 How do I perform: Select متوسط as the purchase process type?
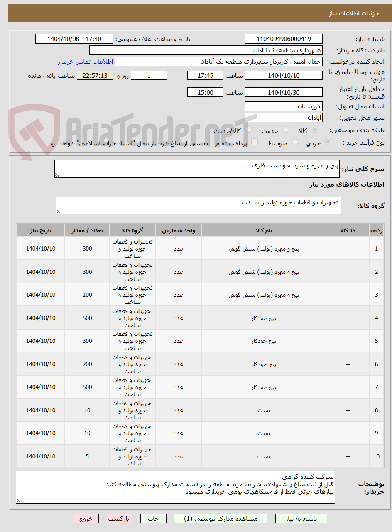pyautogui.click(x=295, y=141)
